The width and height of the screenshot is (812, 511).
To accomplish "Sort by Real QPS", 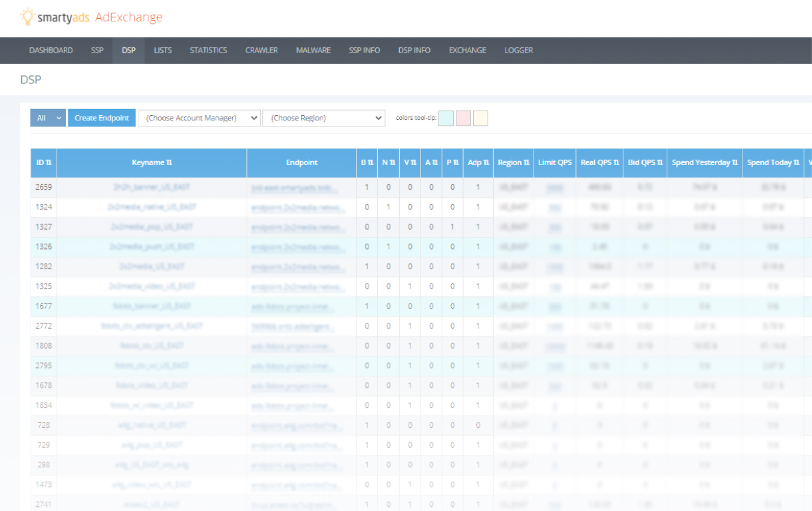I will tap(599, 162).
